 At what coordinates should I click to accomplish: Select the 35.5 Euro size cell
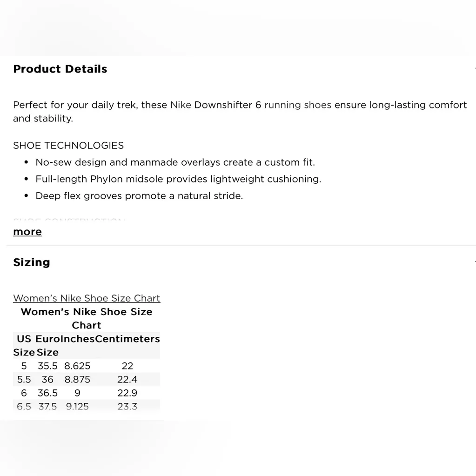point(47,366)
